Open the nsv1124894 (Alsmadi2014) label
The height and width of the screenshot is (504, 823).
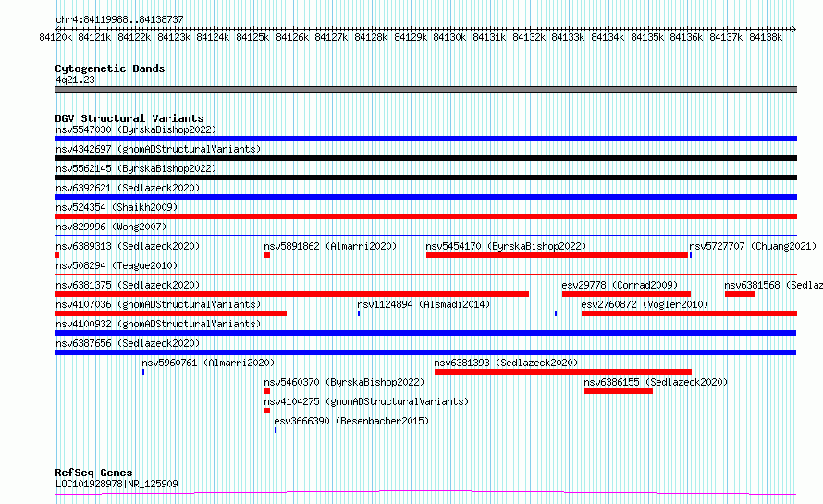pos(424,304)
